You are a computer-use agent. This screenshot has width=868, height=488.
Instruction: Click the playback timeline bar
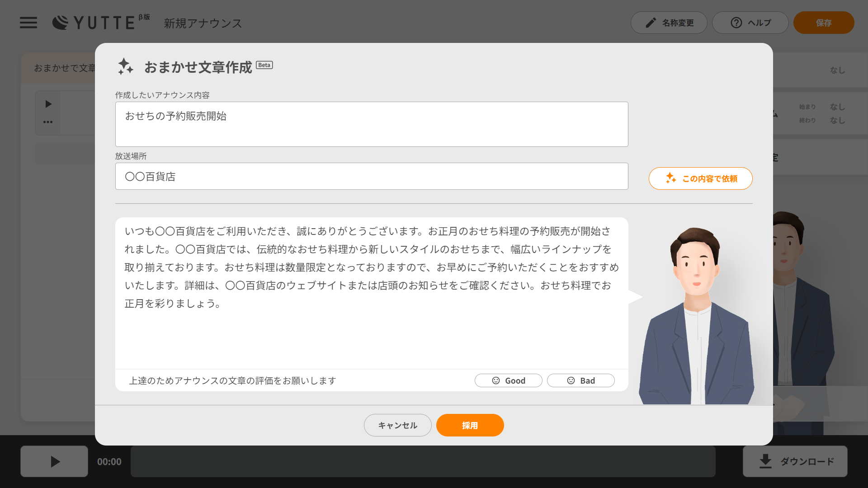423,461
